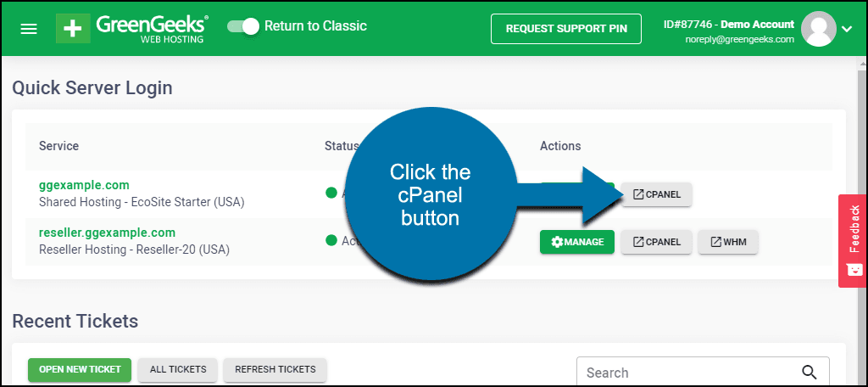Viewport: 868px width, 387px height.
Task: Expand the account dropdown chevron
Action: coord(847,29)
